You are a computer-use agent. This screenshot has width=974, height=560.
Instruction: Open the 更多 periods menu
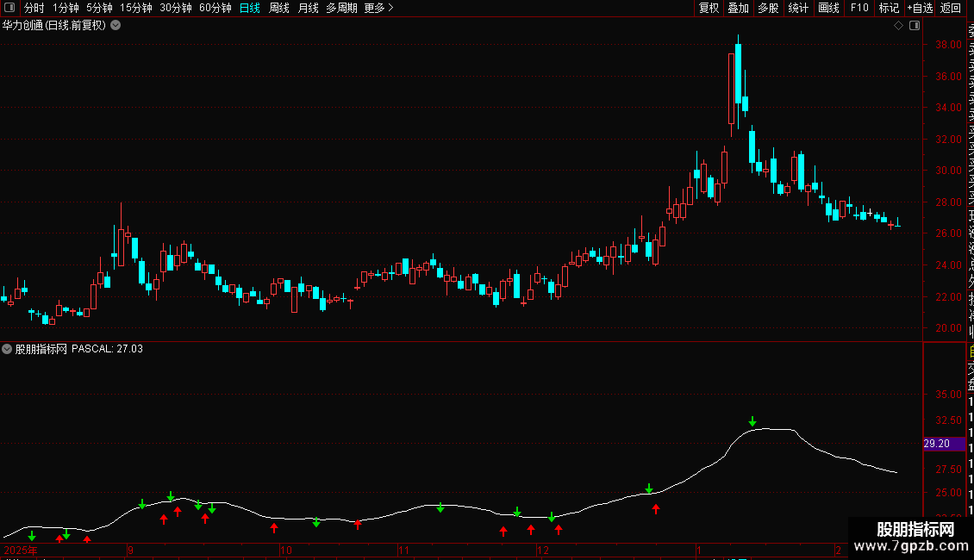pos(378,8)
